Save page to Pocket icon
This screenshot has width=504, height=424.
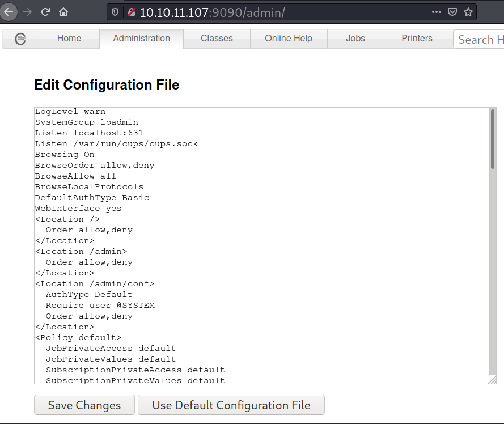(452, 12)
